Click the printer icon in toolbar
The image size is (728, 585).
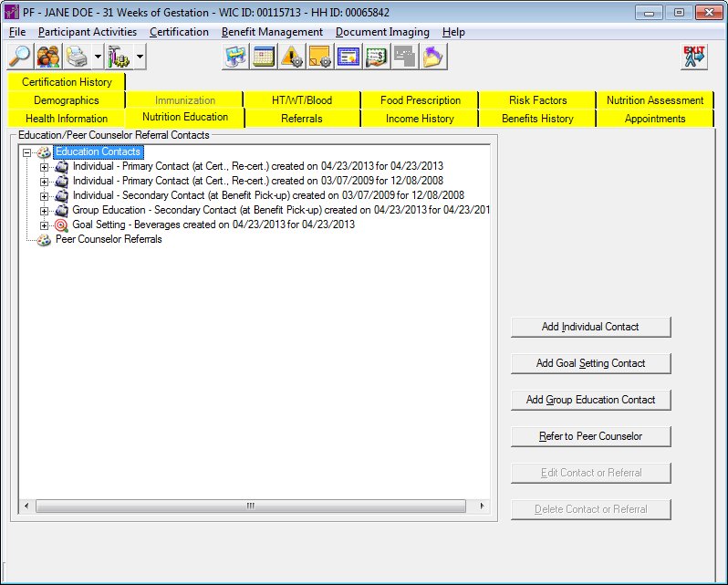77,57
